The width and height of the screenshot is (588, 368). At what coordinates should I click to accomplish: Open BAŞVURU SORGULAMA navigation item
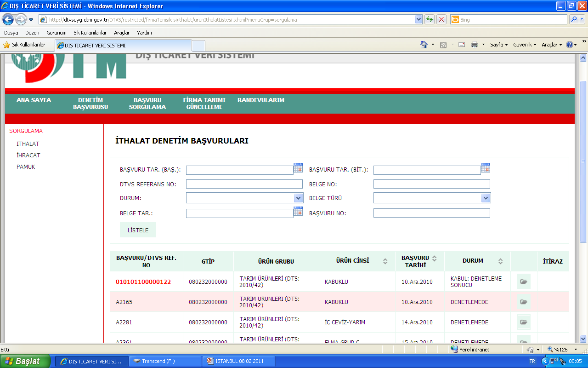(x=147, y=103)
